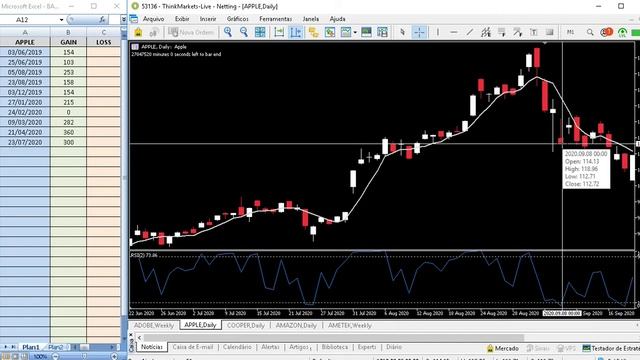Open Testador de Estratégia panel
Viewport: 640px width, 360px height.
pos(611,348)
